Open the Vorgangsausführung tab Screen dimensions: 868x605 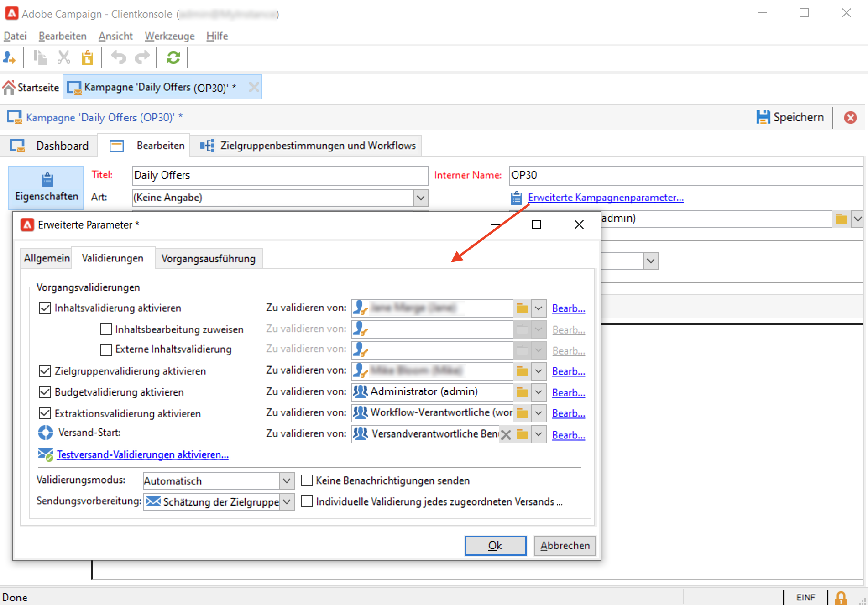point(209,259)
